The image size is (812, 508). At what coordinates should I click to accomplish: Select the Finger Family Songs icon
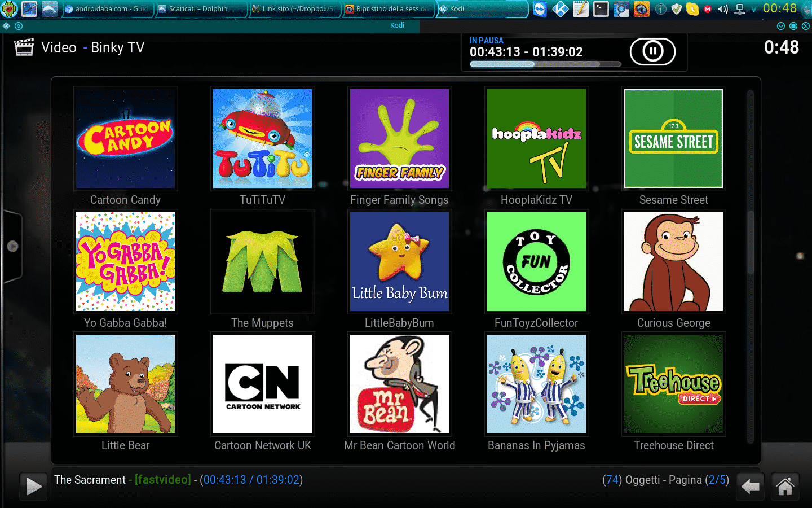pos(400,138)
